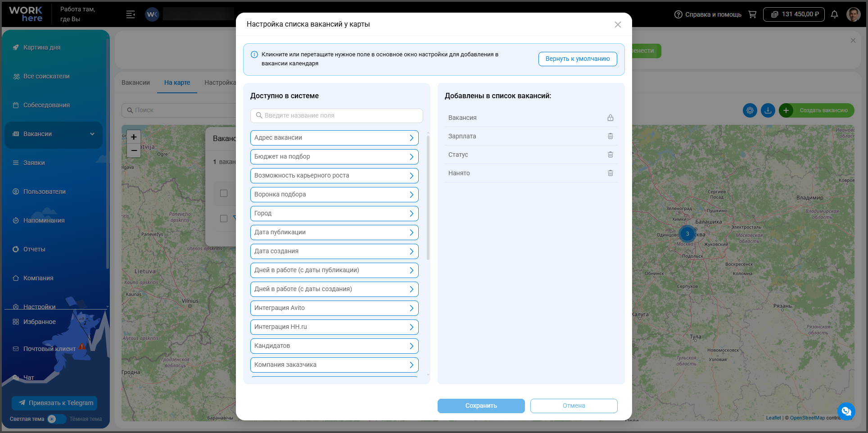
Task: Remove the Статус field with the trash icon
Action: tap(610, 155)
